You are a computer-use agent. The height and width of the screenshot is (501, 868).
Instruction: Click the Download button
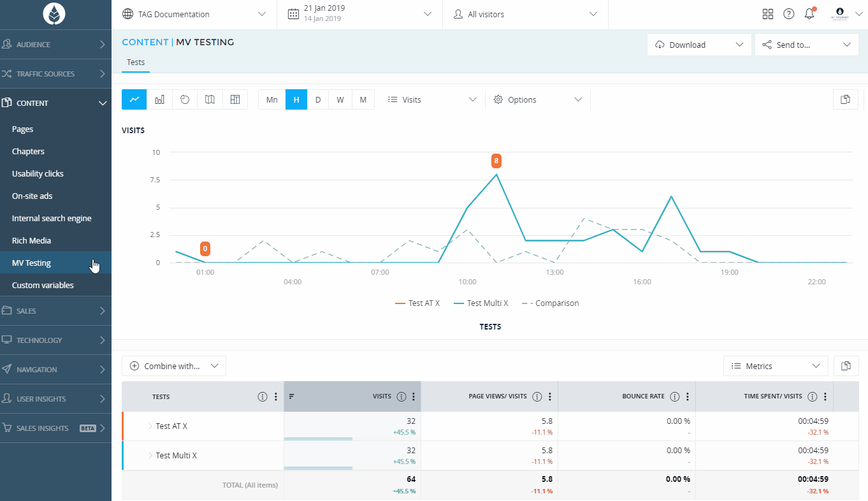coord(699,45)
